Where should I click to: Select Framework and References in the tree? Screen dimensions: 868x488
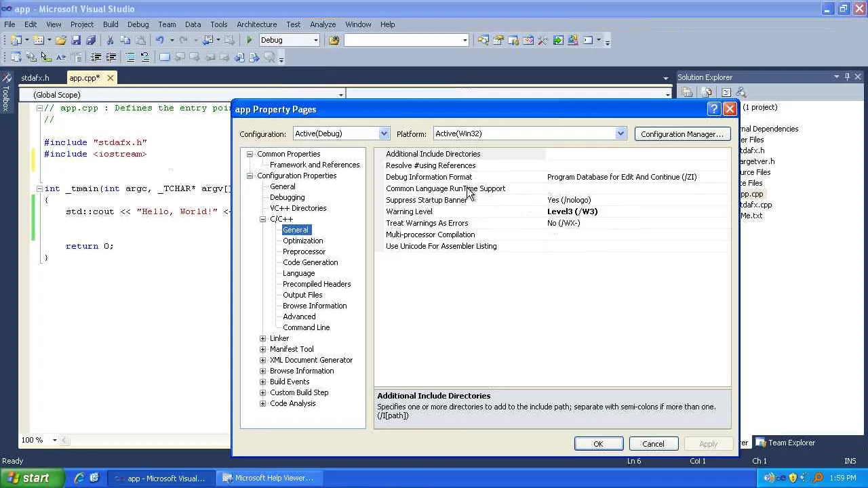[315, 165]
